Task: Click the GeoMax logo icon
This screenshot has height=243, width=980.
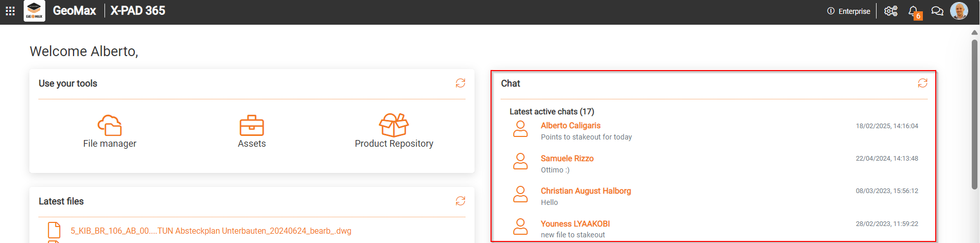Action: click(x=34, y=11)
